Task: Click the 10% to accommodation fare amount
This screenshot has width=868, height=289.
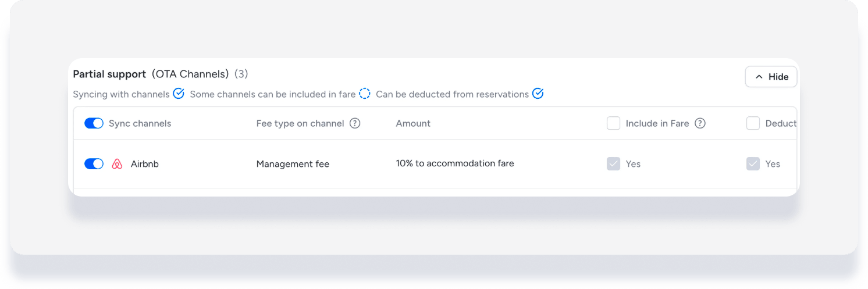Action: tap(455, 163)
